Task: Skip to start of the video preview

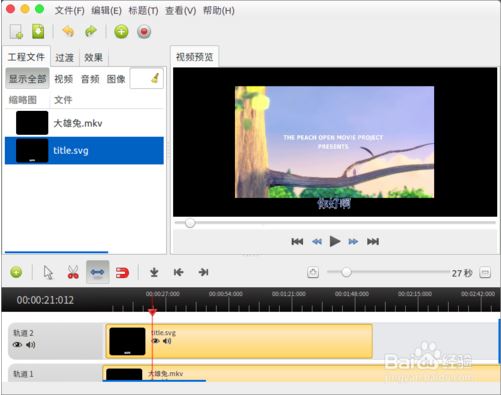Action: pos(297,241)
